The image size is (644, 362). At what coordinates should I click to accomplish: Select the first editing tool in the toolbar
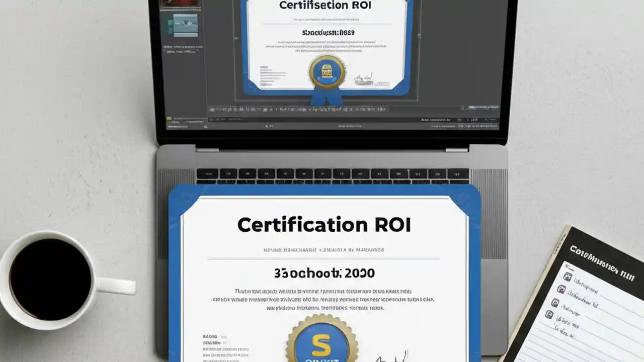[x=211, y=109]
